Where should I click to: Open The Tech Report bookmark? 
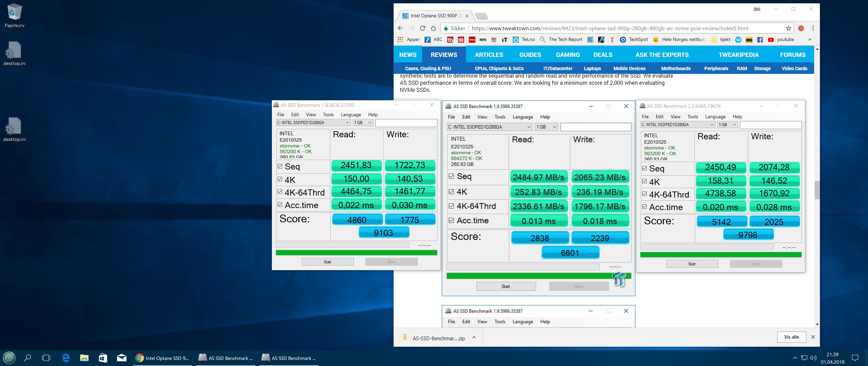pyautogui.click(x=561, y=39)
